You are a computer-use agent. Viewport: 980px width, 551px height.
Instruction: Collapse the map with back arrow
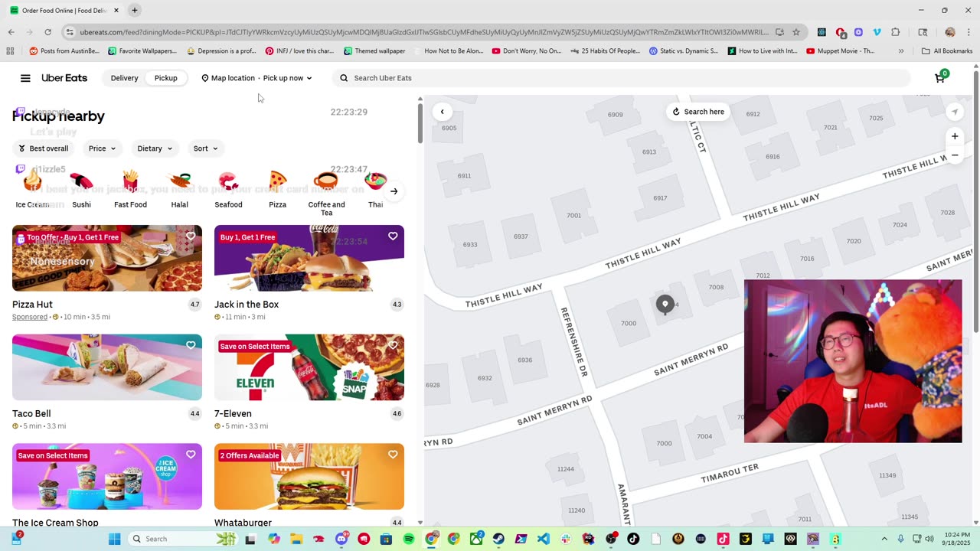click(x=442, y=112)
